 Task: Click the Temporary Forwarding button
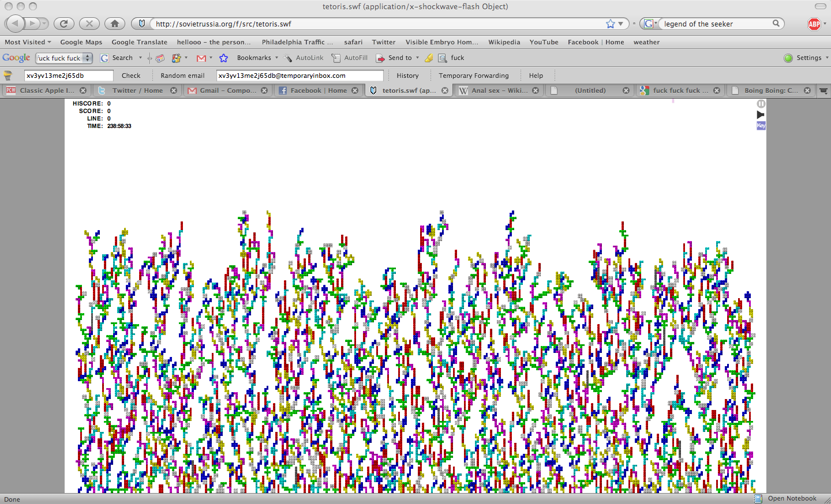click(x=473, y=76)
